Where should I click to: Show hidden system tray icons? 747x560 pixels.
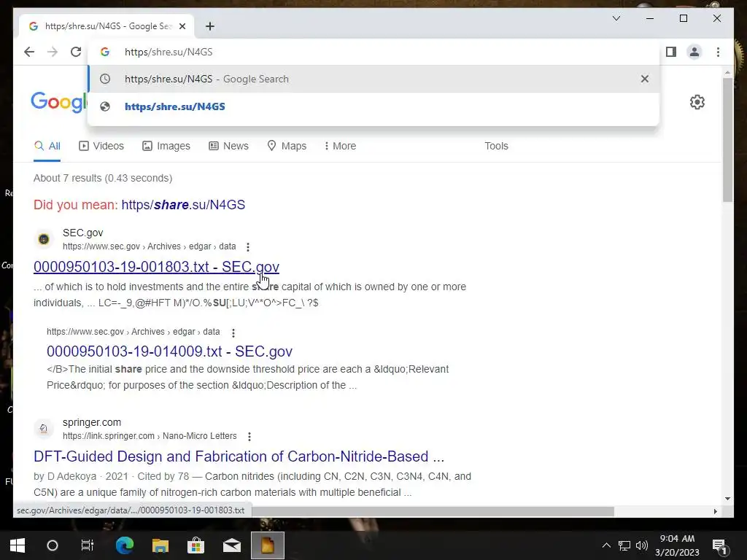606,545
